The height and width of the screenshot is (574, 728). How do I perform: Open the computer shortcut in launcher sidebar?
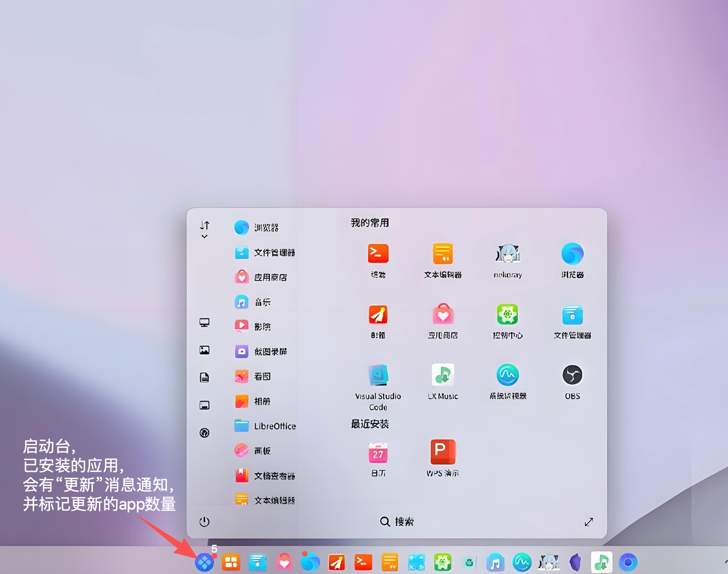pos(205,323)
